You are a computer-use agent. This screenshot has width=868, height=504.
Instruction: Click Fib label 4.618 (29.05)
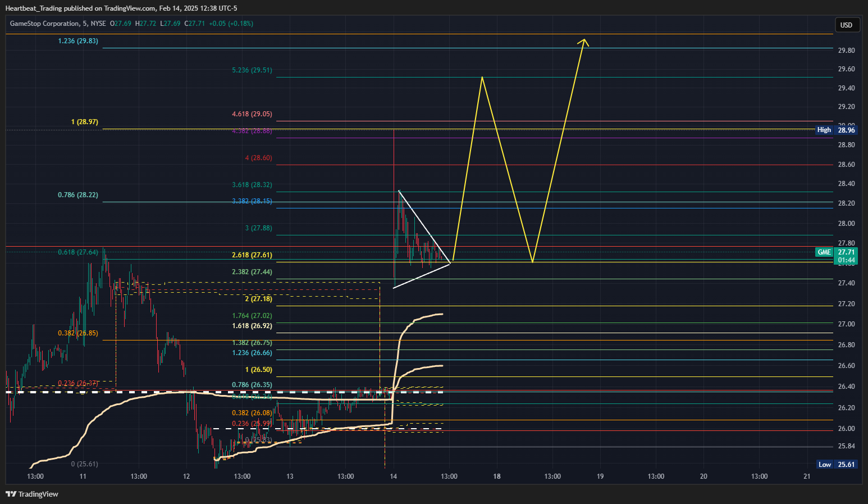click(252, 114)
